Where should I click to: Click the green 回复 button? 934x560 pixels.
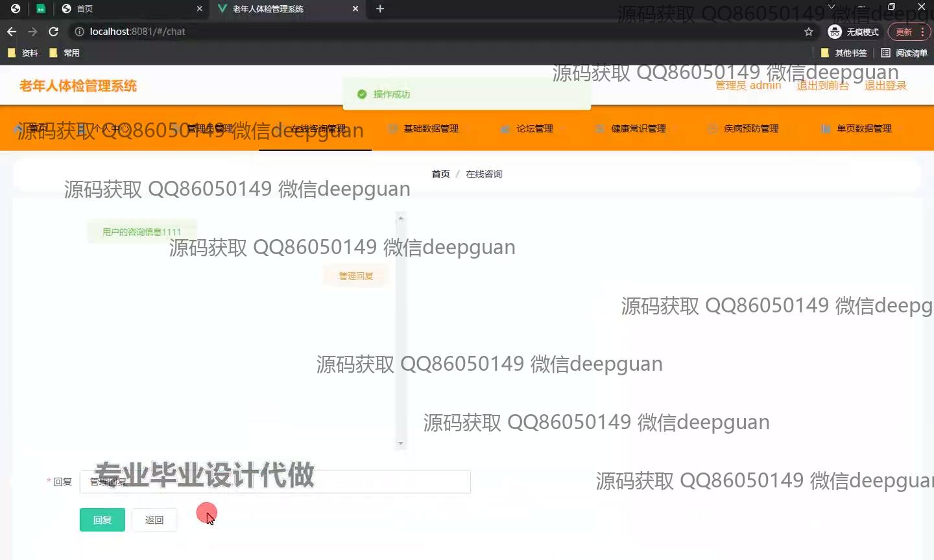coord(102,520)
